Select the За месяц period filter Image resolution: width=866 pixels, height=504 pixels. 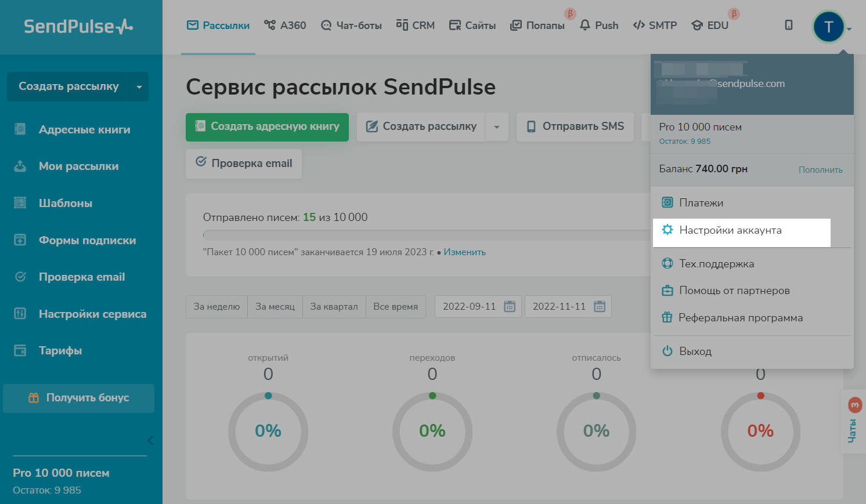275,307
